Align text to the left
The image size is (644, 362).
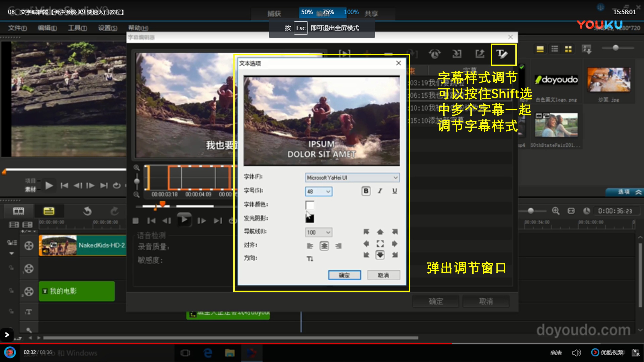[x=310, y=246]
